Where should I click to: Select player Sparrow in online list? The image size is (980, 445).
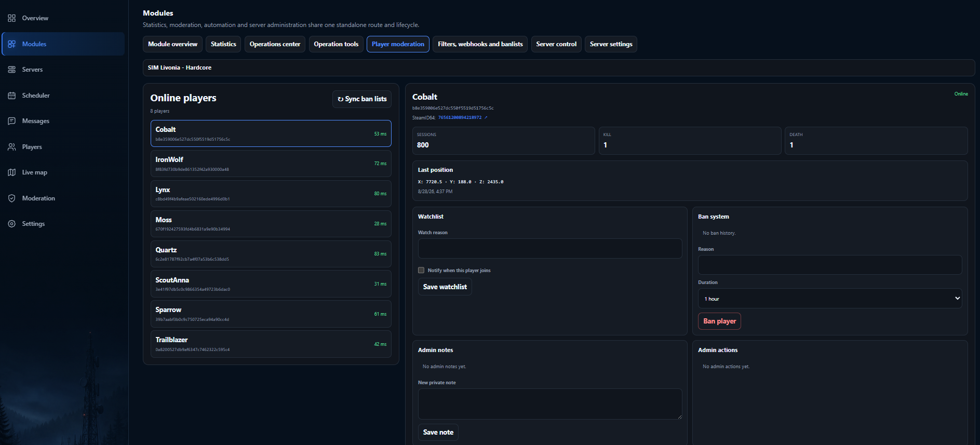pos(271,314)
